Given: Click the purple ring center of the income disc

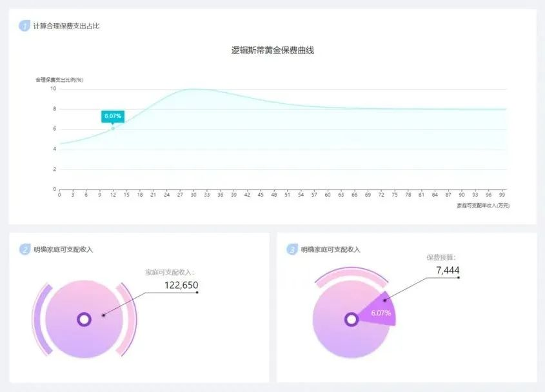Looking at the screenshot, I should (x=84, y=319).
